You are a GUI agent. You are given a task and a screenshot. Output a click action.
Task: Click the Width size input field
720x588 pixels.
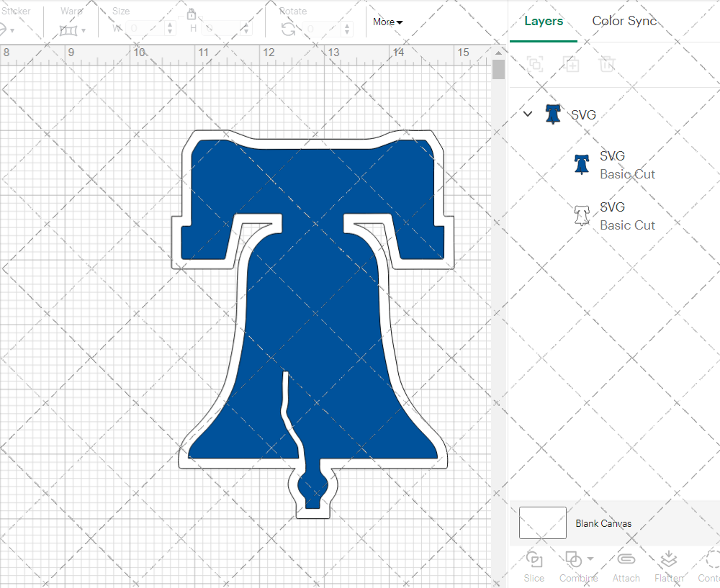(x=145, y=29)
